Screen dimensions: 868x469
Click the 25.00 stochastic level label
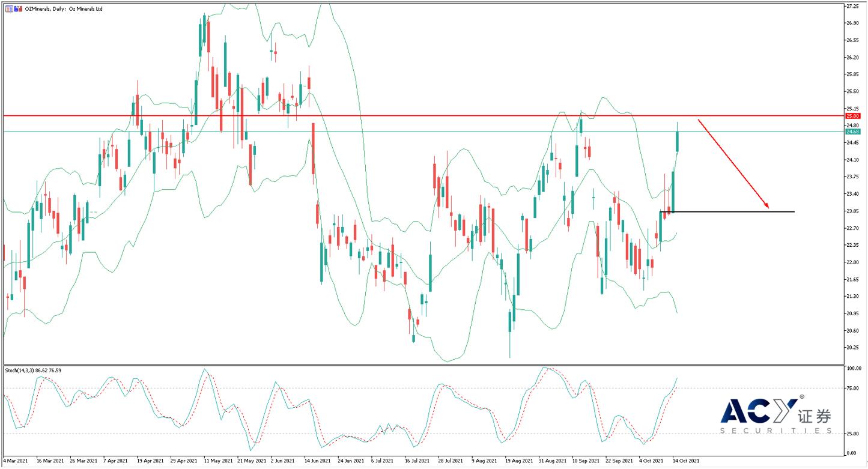click(852, 434)
